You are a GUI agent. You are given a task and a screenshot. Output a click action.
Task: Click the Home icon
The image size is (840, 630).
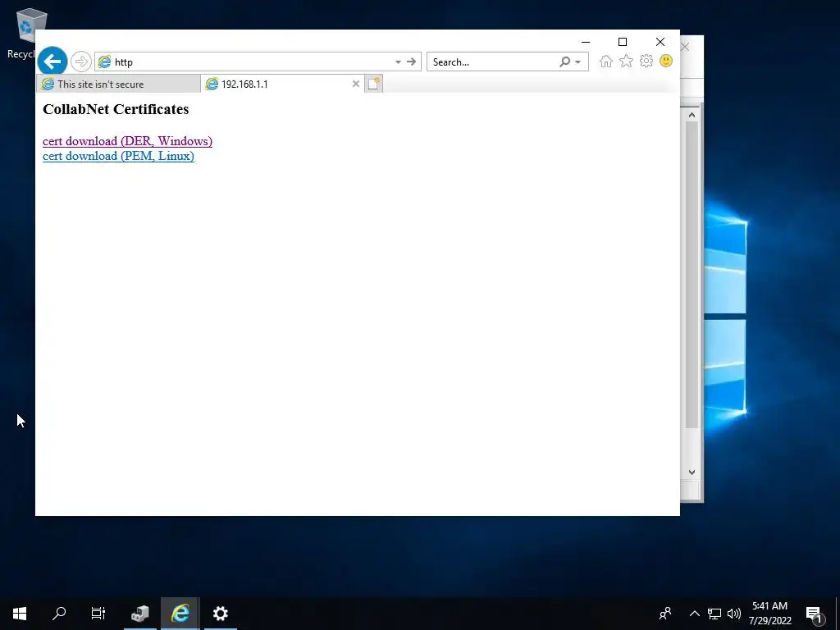(x=606, y=62)
